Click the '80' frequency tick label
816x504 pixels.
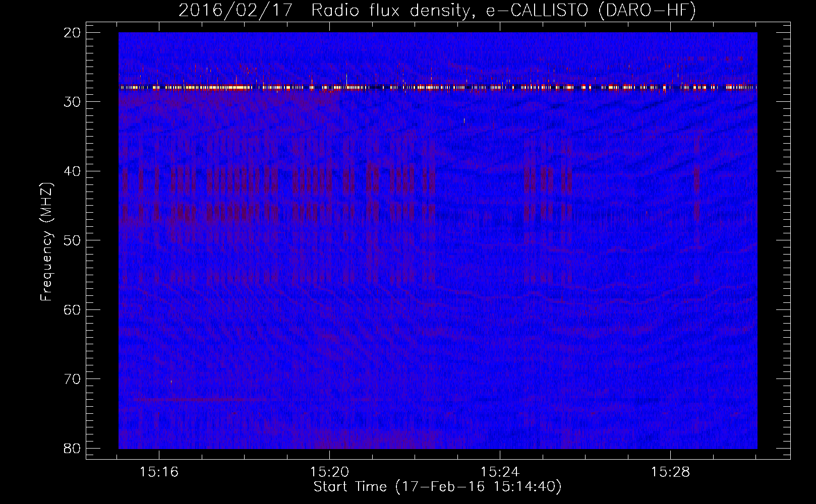[x=73, y=448]
